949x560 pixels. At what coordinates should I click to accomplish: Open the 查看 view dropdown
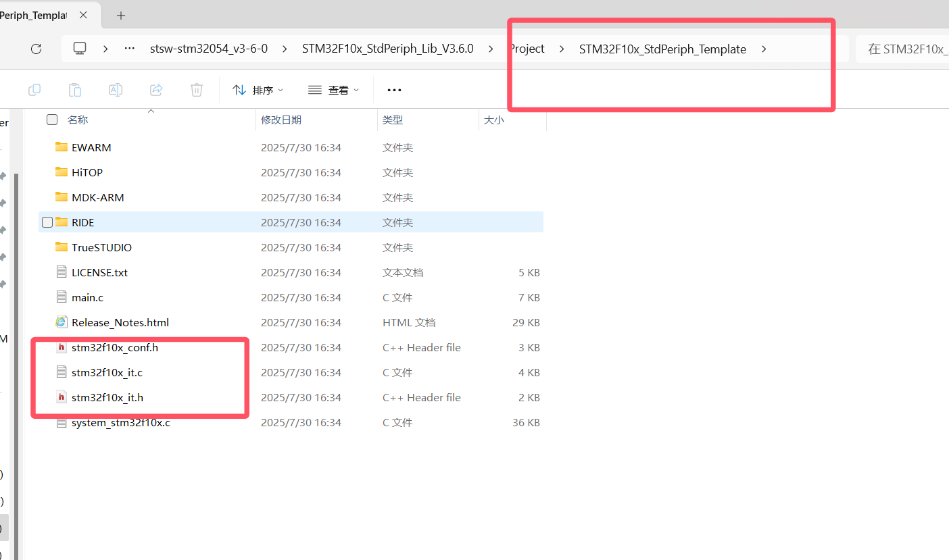pos(333,90)
